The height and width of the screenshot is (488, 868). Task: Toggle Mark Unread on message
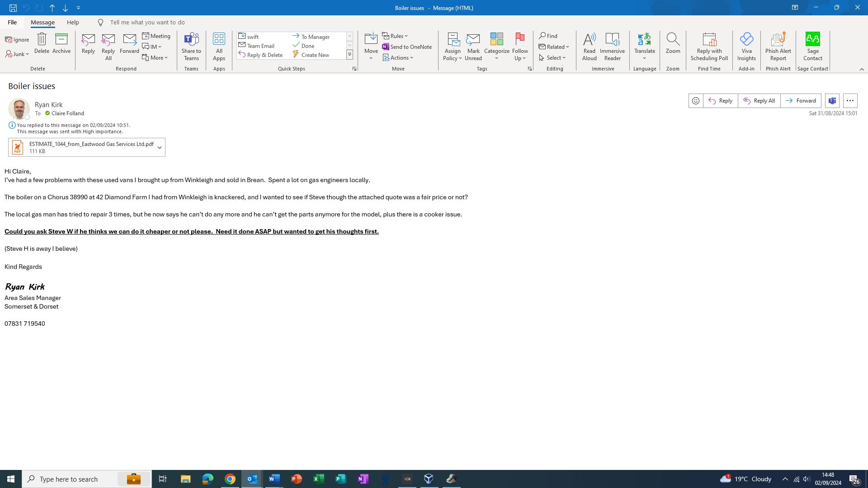(x=473, y=46)
